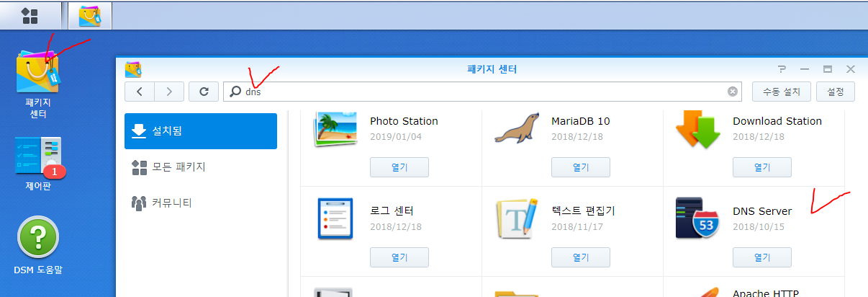This screenshot has height=297, width=868.
Task: Select the 모든 패키지 sidebar tab
Action: [201, 167]
